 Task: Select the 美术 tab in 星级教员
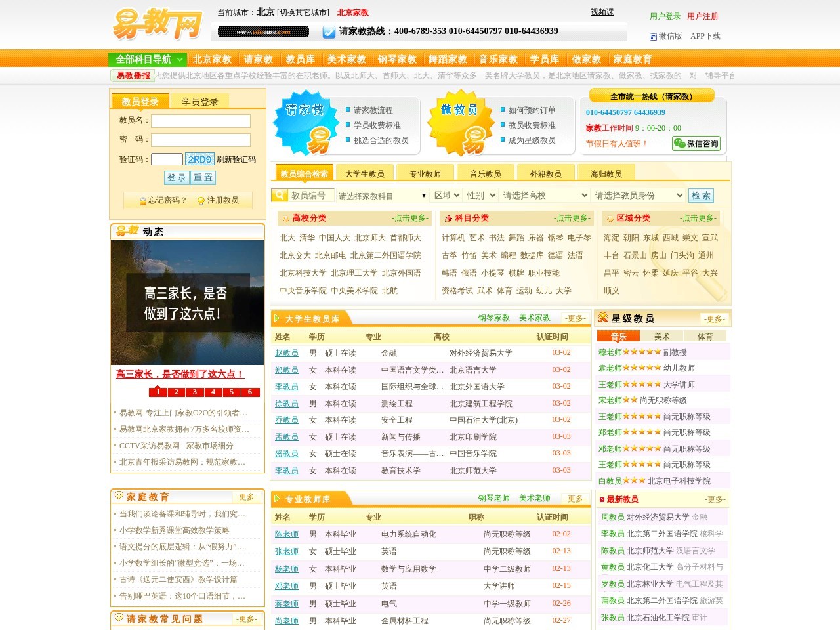[661, 335]
